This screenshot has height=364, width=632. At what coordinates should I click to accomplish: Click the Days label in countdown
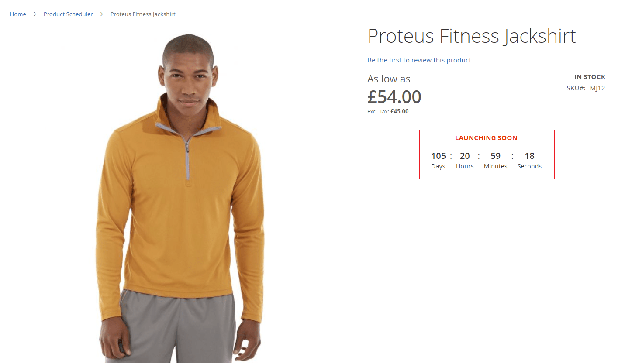pos(438,166)
